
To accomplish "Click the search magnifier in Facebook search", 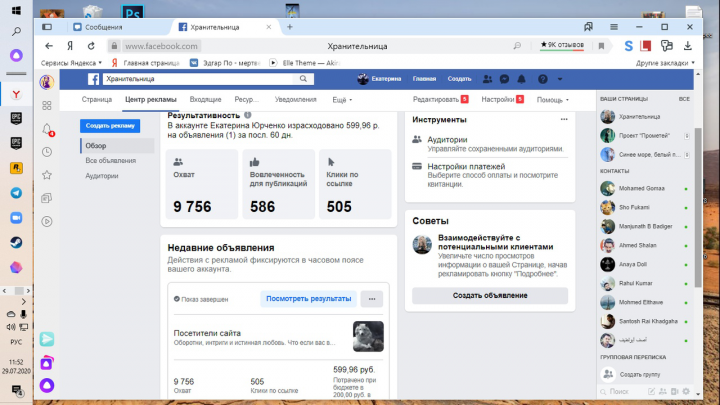I will point(303,79).
